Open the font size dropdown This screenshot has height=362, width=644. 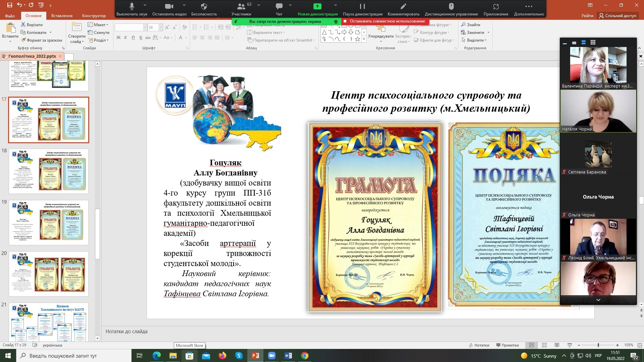[160, 28]
